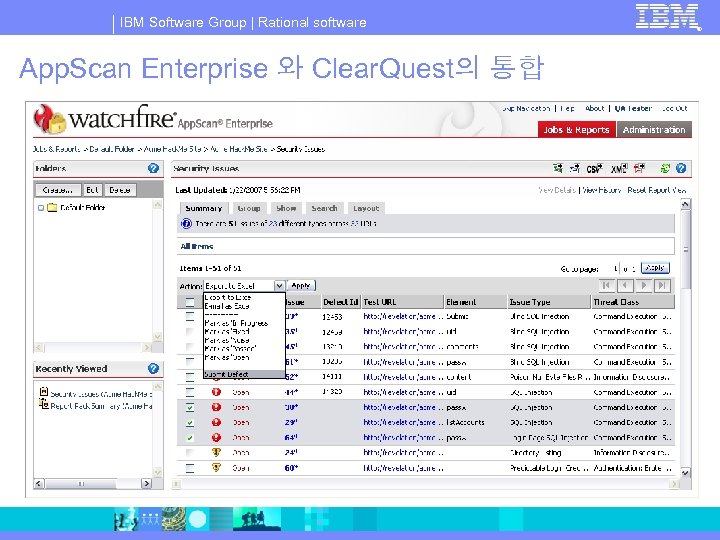Check the row for issue 44
The height and width of the screenshot is (540, 720).
[x=190, y=392]
